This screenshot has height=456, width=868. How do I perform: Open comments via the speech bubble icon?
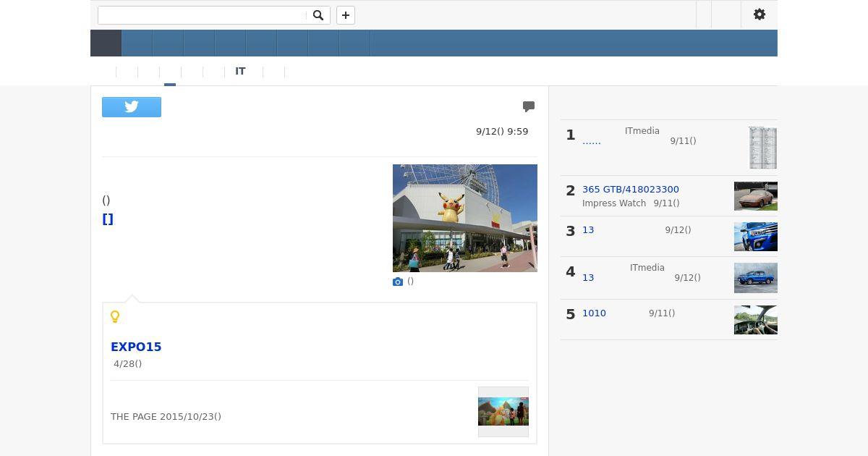coord(529,106)
